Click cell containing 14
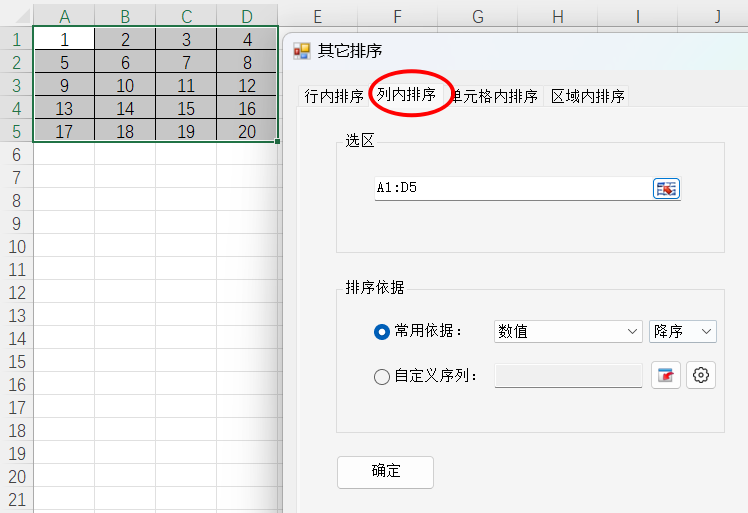The height and width of the screenshot is (513, 748). 125,108
